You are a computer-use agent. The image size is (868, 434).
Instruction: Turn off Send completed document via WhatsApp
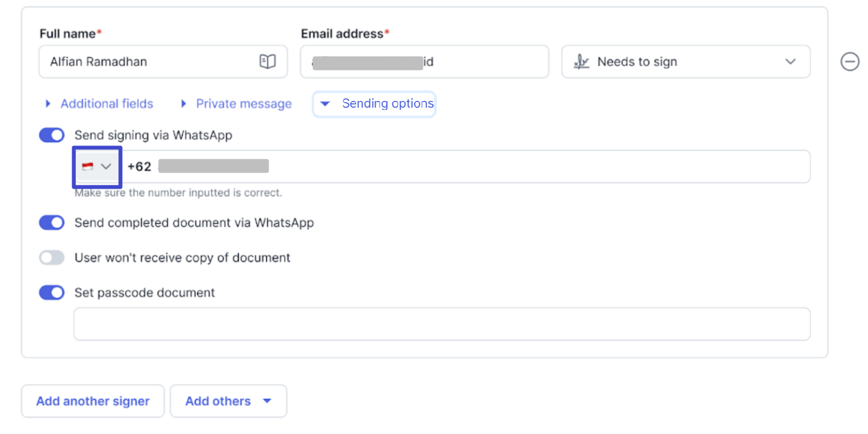tap(52, 223)
